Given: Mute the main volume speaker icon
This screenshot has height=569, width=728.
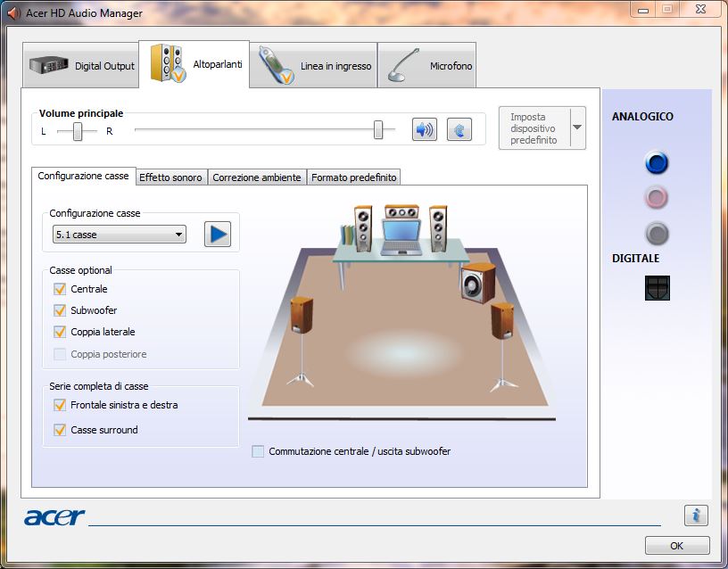Looking at the screenshot, I should 425,129.
